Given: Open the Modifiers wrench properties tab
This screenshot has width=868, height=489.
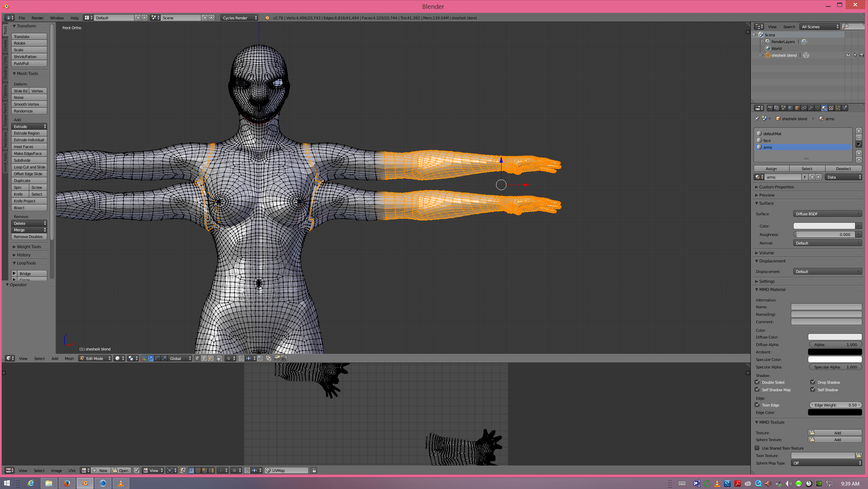Looking at the screenshot, I should click(811, 108).
